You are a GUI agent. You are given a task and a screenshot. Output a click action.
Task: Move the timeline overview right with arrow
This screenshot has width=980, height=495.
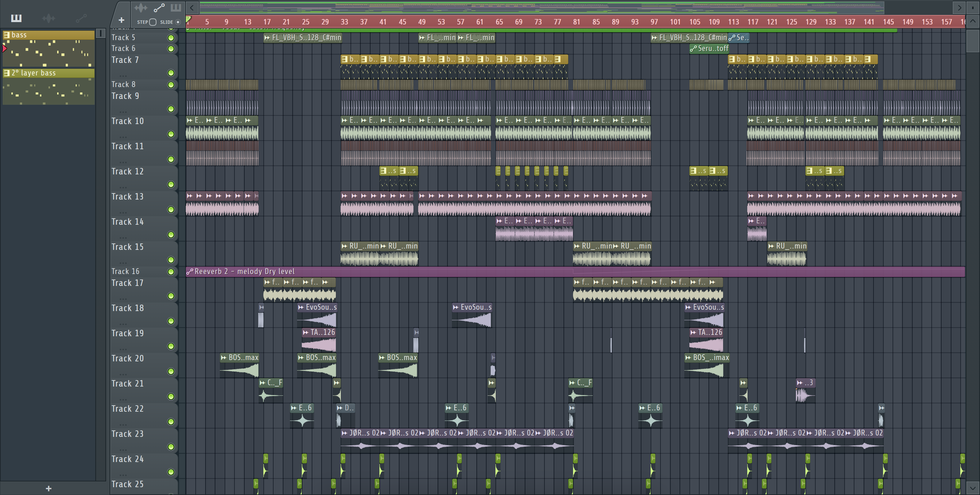(x=960, y=7)
